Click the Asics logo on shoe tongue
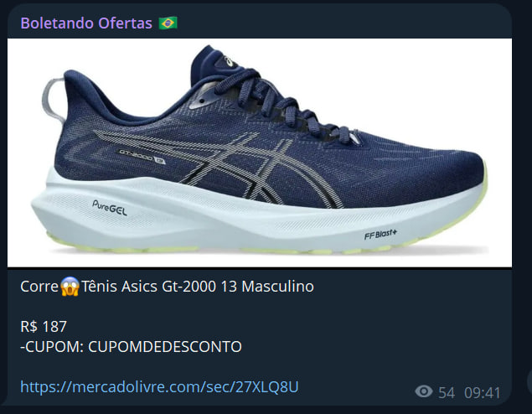 (x=230, y=61)
